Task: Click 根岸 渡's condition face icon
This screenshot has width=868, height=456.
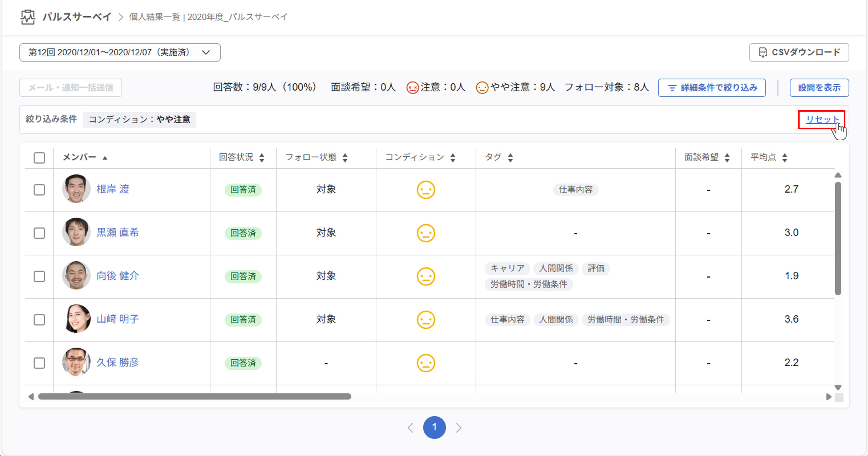Action: (x=426, y=190)
